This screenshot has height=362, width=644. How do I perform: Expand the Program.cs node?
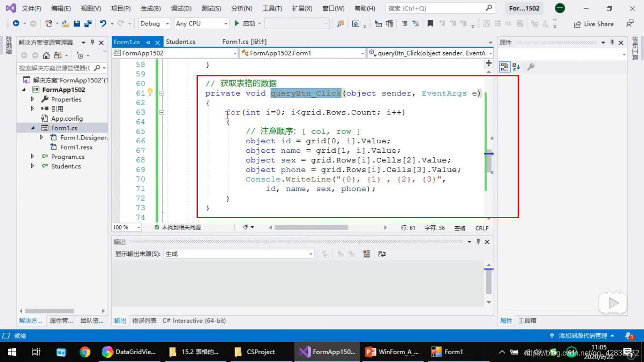click(33, 156)
